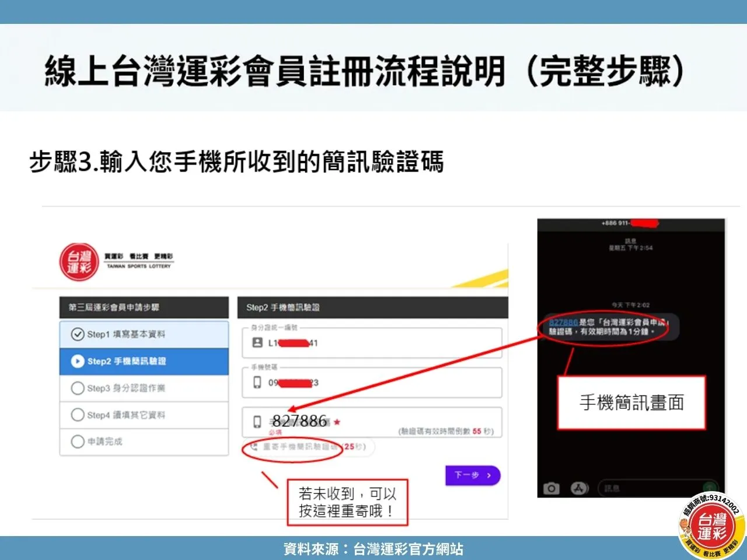Tap the +886 911 sender number on the phone
The image size is (747, 560).
pos(629,223)
